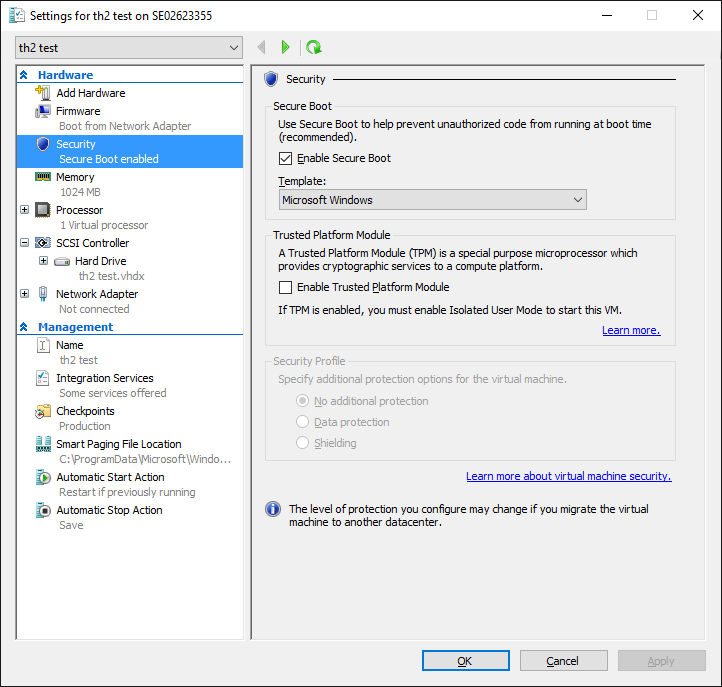Click the blue info icon near migration note
This screenshot has height=687, width=722.
(273, 509)
